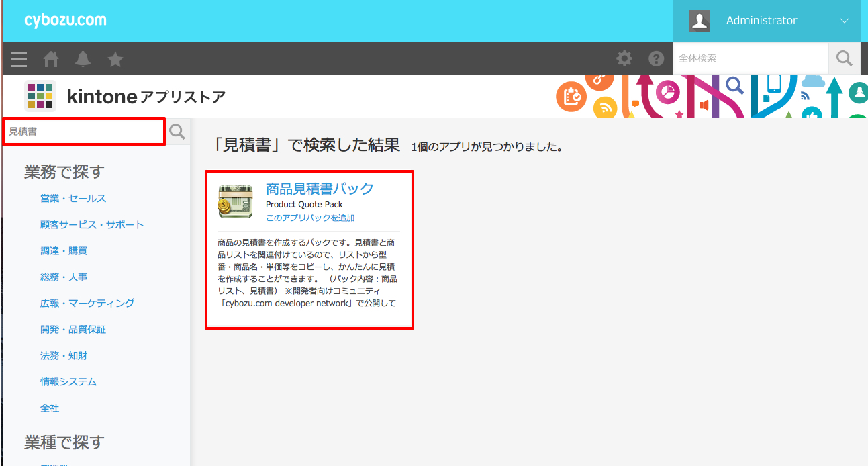Click the cybozu.com logo
The height and width of the screenshot is (466, 868).
tap(65, 20)
